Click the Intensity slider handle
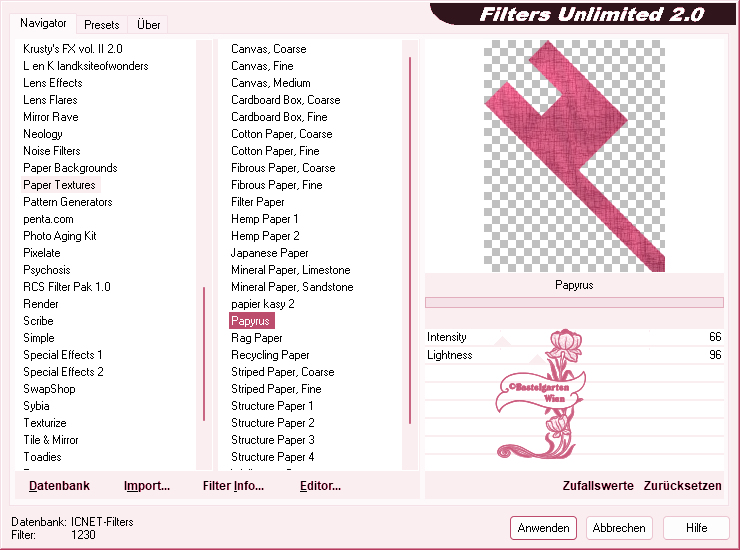740x550 pixels. [x=503, y=341]
